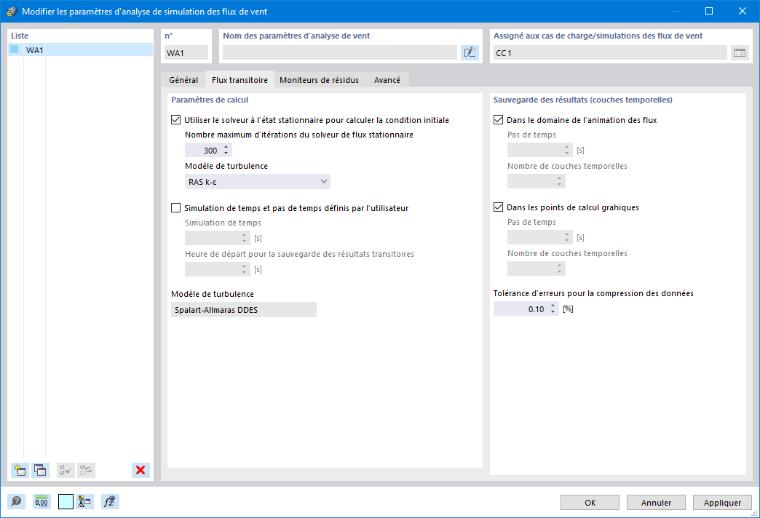Open the help search icon at bottom left

16,502
